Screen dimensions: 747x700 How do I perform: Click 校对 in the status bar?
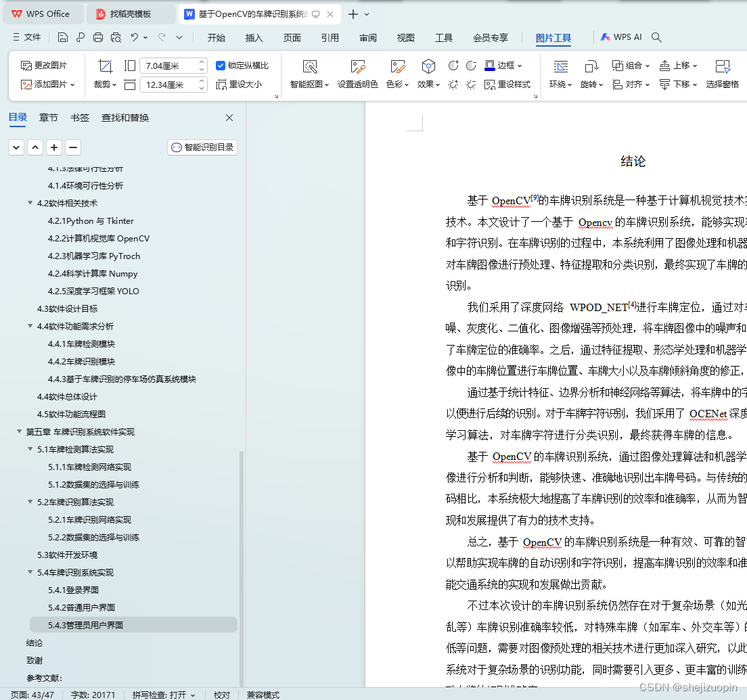[221, 695]
